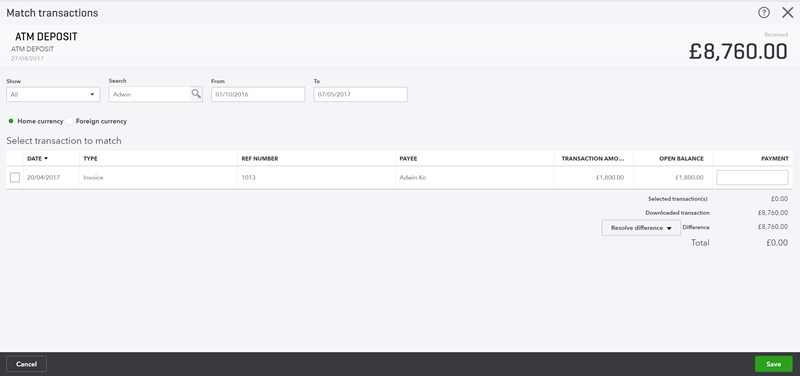Image resolution: width=800 pixels, height=376 pixels.
Task: Sort by the DATE column header
Action: (37, 159)
